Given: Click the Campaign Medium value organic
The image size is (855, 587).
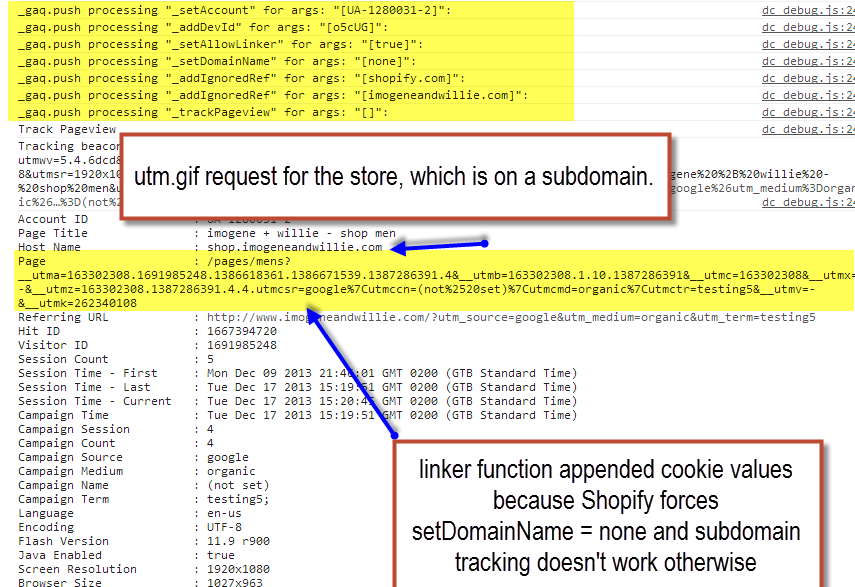Looking at the screenshot, I should click(x=231, y=471).
